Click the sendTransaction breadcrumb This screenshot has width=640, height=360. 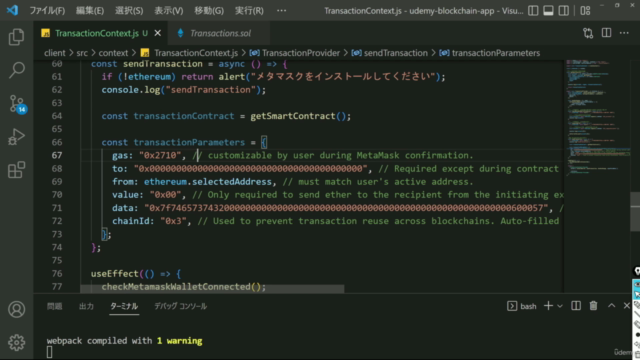pyautogui.click(x=396, y=53)
